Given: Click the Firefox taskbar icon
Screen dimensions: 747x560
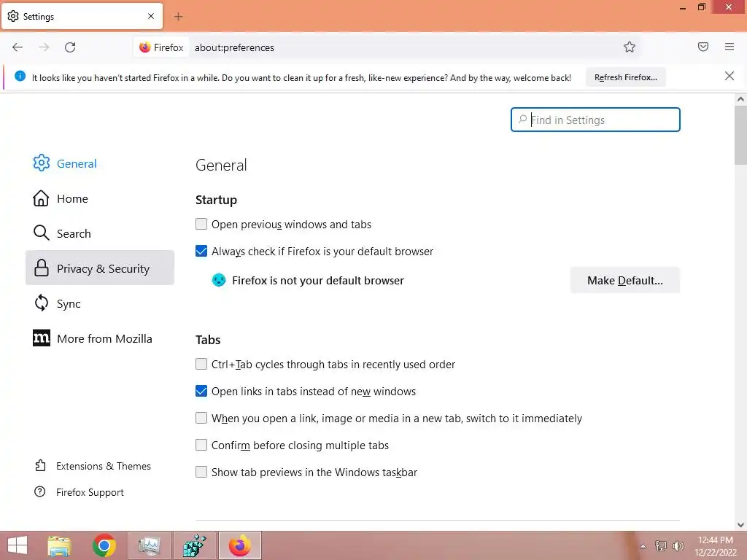Looking at the screenshot, I should coord(239,545).
